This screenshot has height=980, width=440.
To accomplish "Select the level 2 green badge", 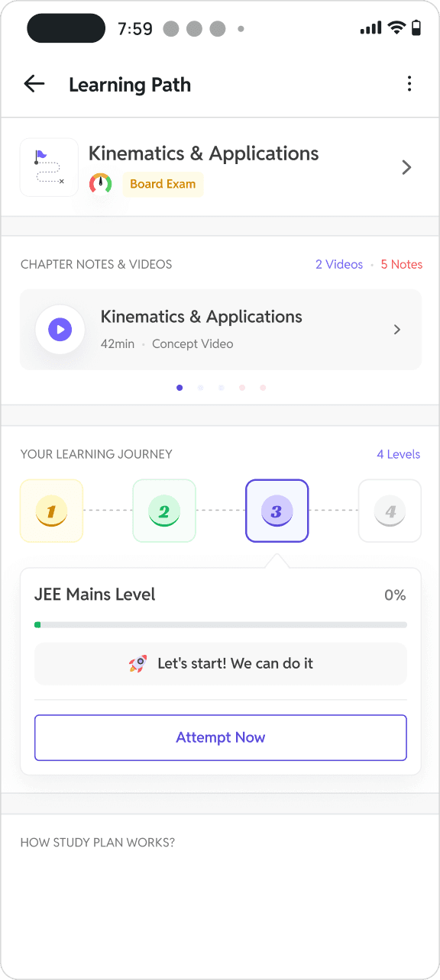I will [x=164, y=511].
